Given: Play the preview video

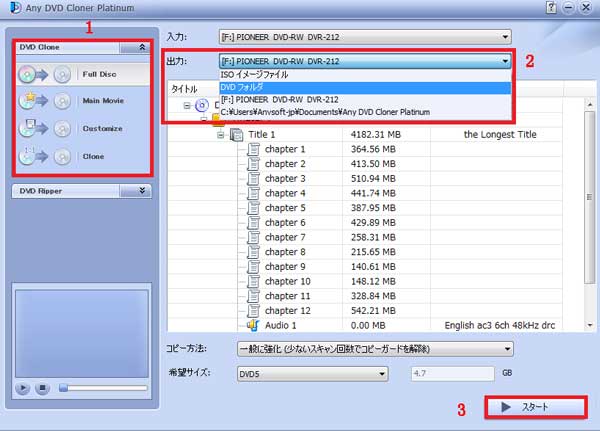Looking at the screenshot, I should click(x=23, y=388).
